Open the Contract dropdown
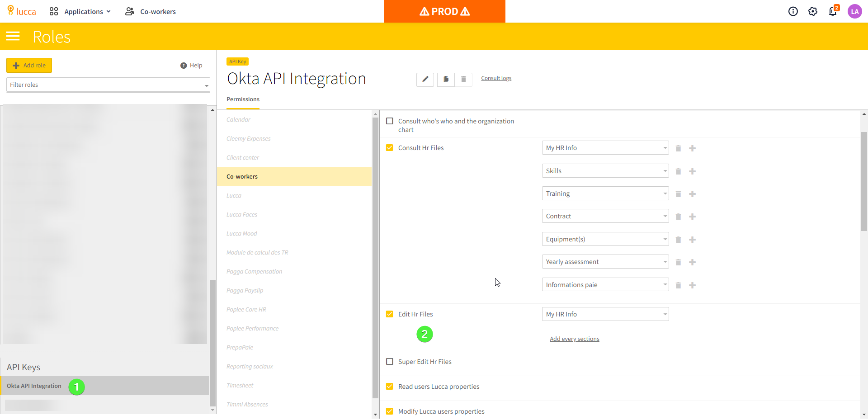 point(605,216)
